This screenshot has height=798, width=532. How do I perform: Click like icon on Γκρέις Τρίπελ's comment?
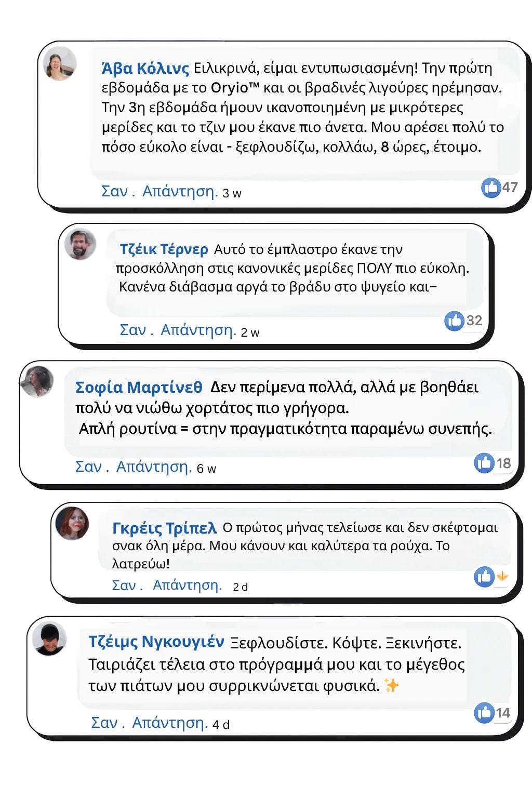click(484, 577)
